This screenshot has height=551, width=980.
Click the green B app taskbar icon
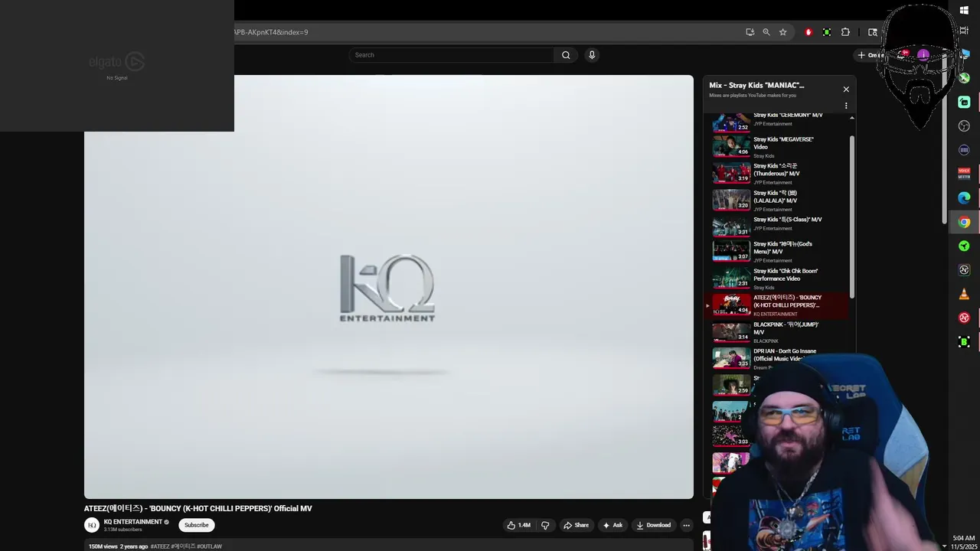[964, 342]
